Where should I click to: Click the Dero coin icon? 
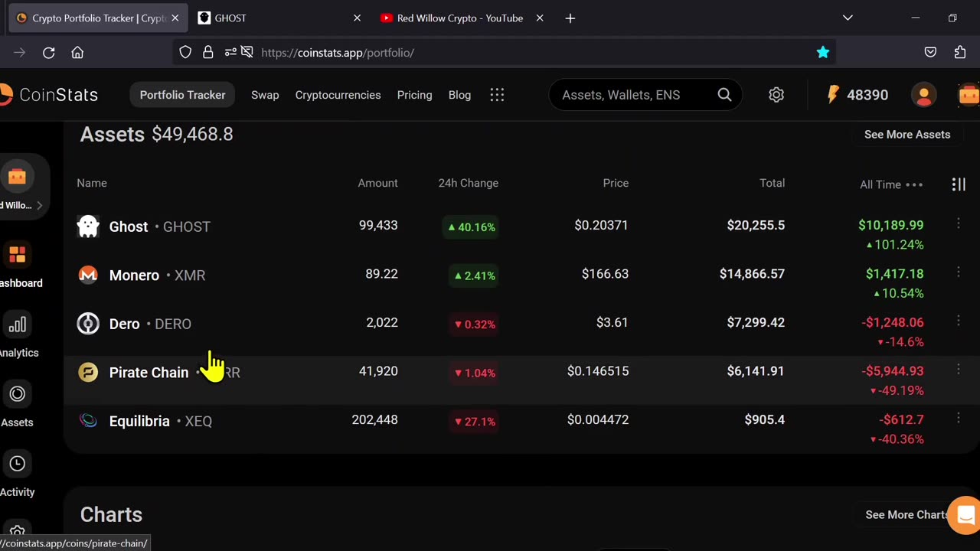tap(88, 324)
